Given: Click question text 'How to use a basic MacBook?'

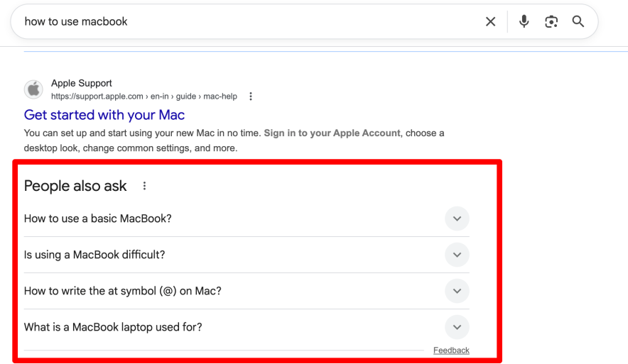Looking at the screenshot, I should click(x=98, y=219).
